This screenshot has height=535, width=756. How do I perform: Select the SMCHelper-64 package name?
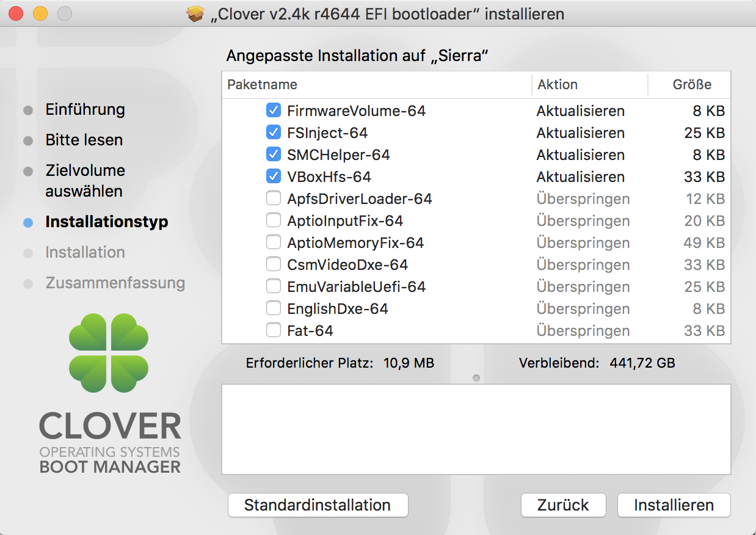[x=338, y=155]
